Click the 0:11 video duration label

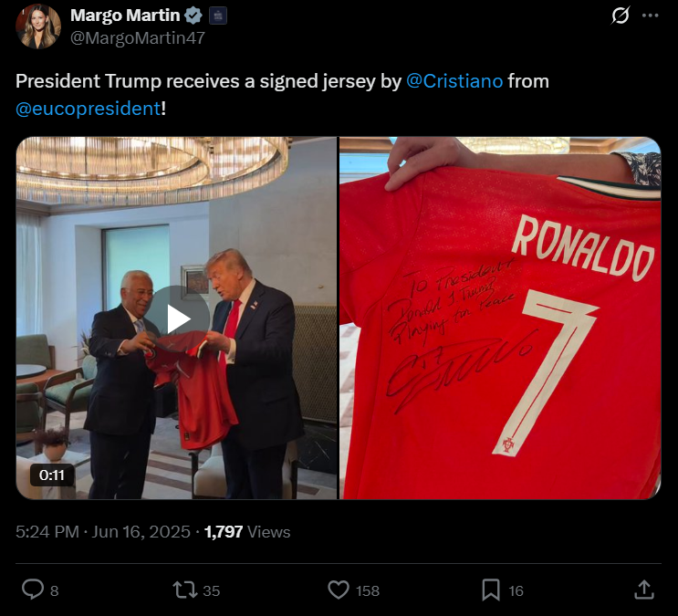pyautogui.click(x=52, y=475)
